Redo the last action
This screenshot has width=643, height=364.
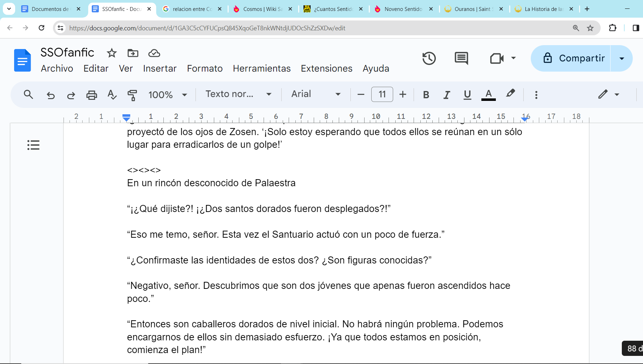pyautogui.click(x=71, y=95)
